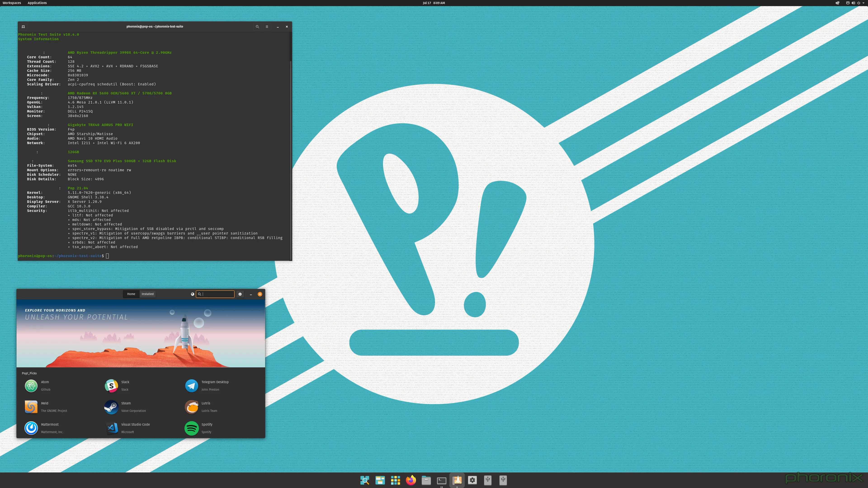Click 'AMD Ryzen Threadripper 3990X' line in terminal

120,53
